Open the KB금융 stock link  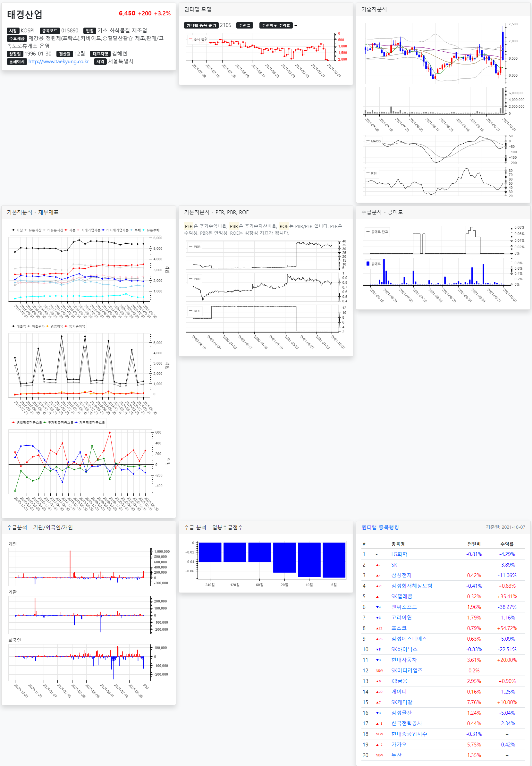tap(399, 681)
